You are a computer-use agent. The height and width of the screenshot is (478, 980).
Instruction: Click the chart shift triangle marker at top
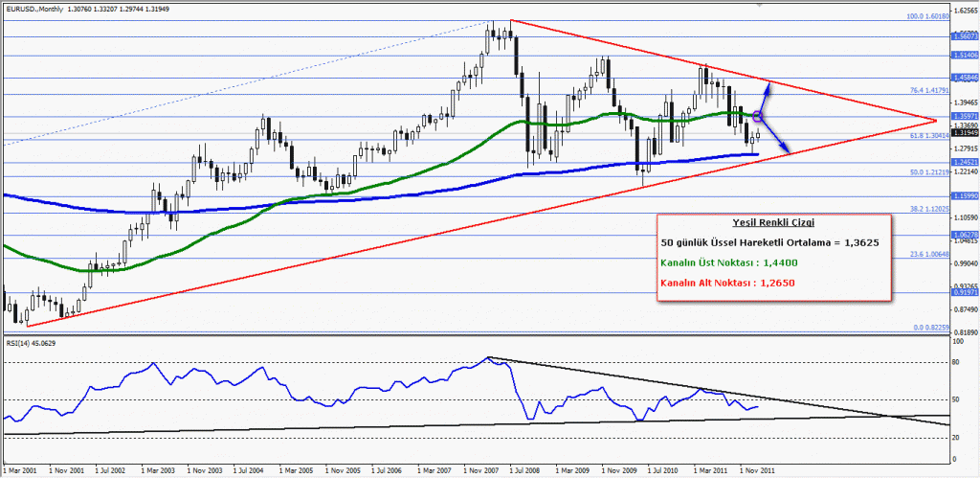[758, 5]
